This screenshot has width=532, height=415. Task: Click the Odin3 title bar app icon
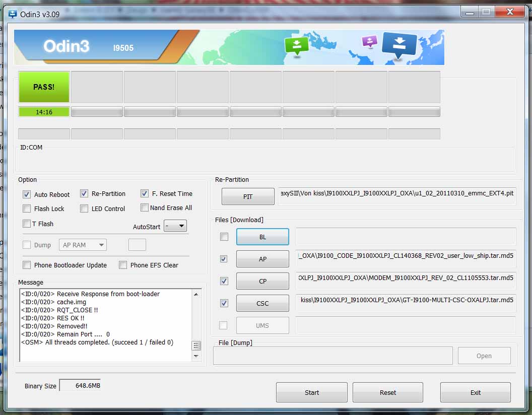tap(13, 14)
